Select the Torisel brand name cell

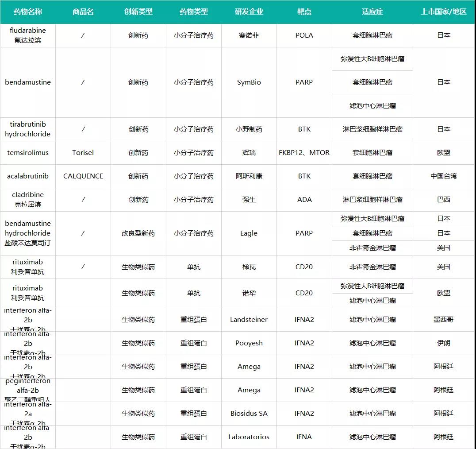click(83, 152)
